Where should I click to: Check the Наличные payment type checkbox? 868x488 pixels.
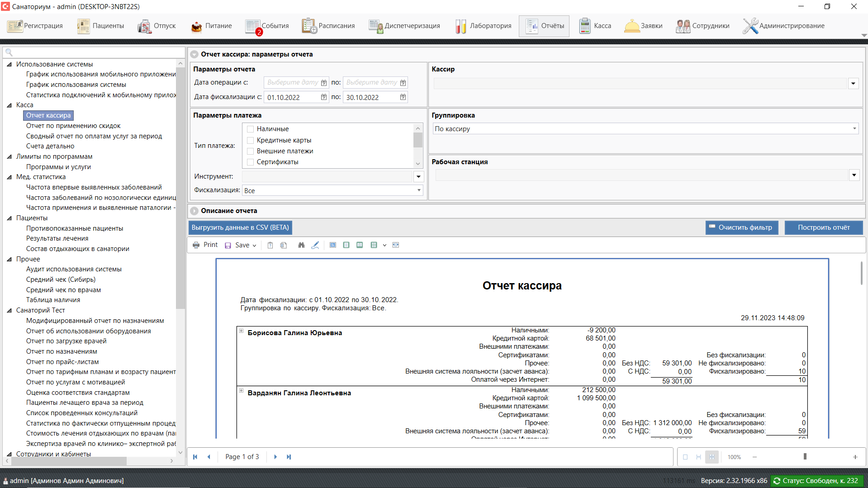click(251, 129)
